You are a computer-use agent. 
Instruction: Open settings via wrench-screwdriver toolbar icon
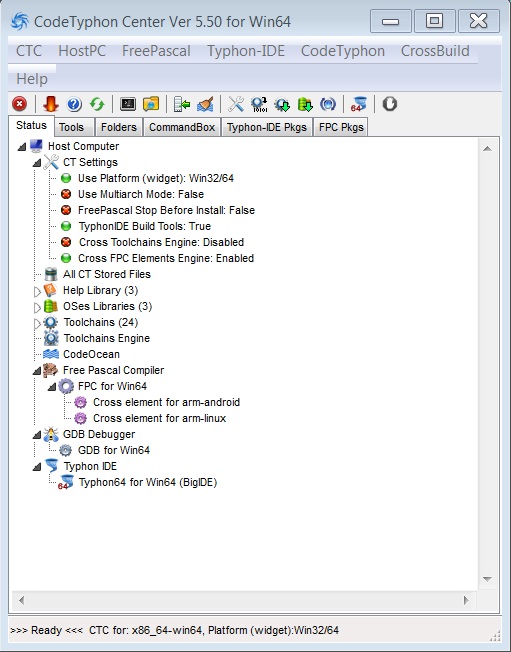236,104
